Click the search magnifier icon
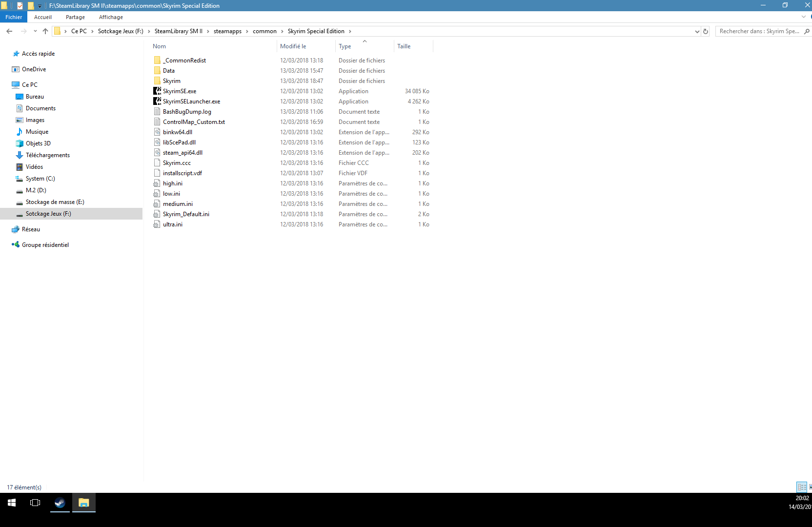 tap(807, 31)
